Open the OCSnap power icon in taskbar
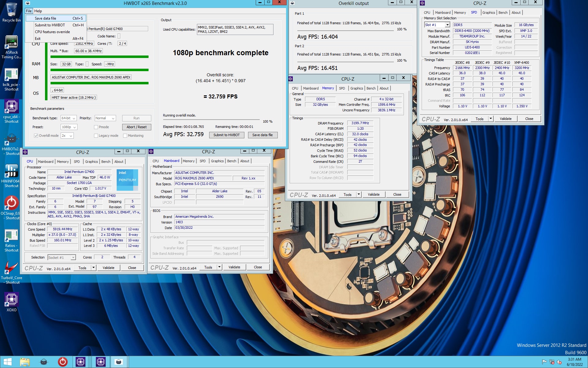This screenshot has width=588, height=368. pyautogui.click(x=63, y=362)
